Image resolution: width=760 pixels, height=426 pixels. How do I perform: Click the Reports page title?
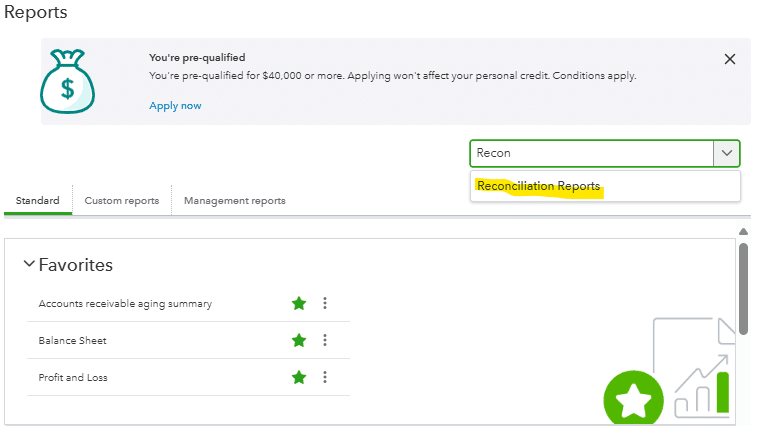(36, 12)
